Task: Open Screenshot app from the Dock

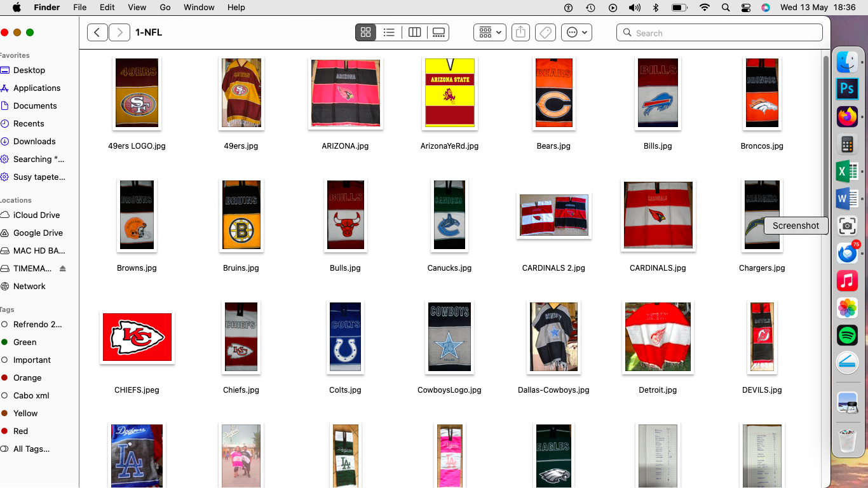Action: (x=847, y=226)
